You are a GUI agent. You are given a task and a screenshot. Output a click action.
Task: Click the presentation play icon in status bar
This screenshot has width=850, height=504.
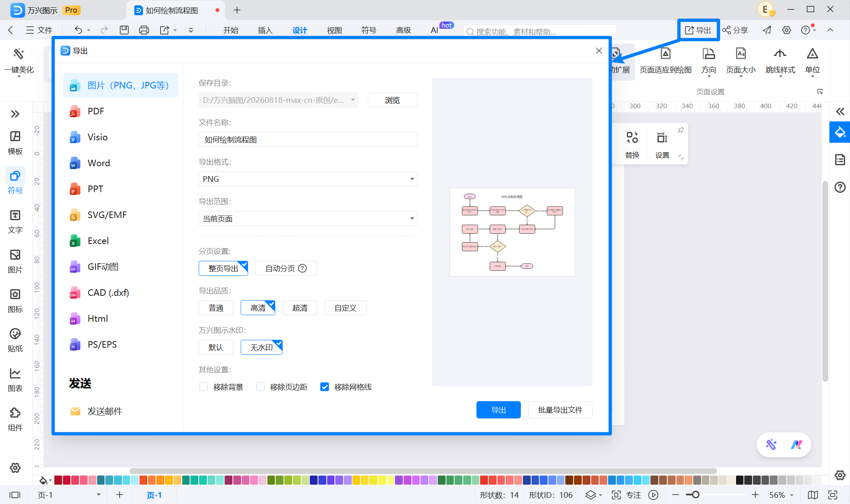click(x=653, y=495)
